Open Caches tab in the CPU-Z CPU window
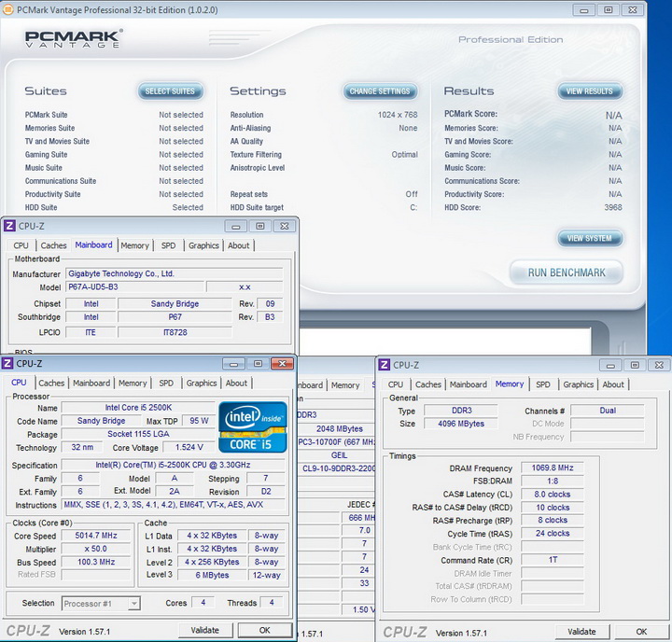672x642 pixels. (x=51, y=384)
